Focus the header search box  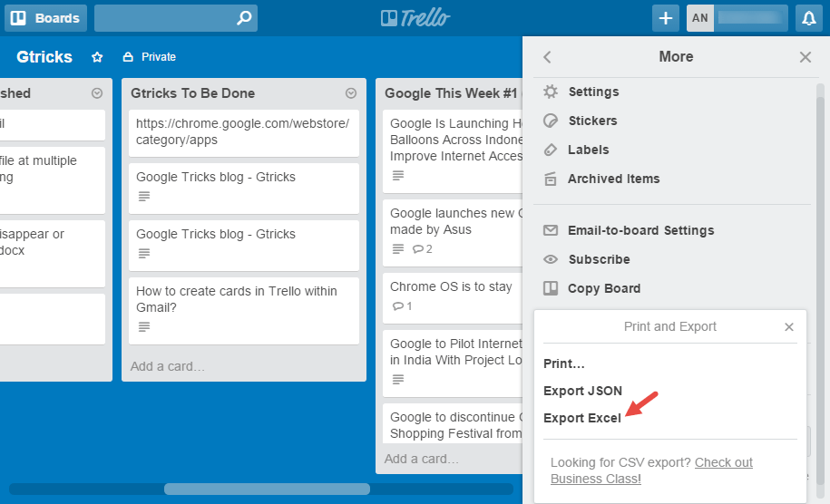click(176, 18)
